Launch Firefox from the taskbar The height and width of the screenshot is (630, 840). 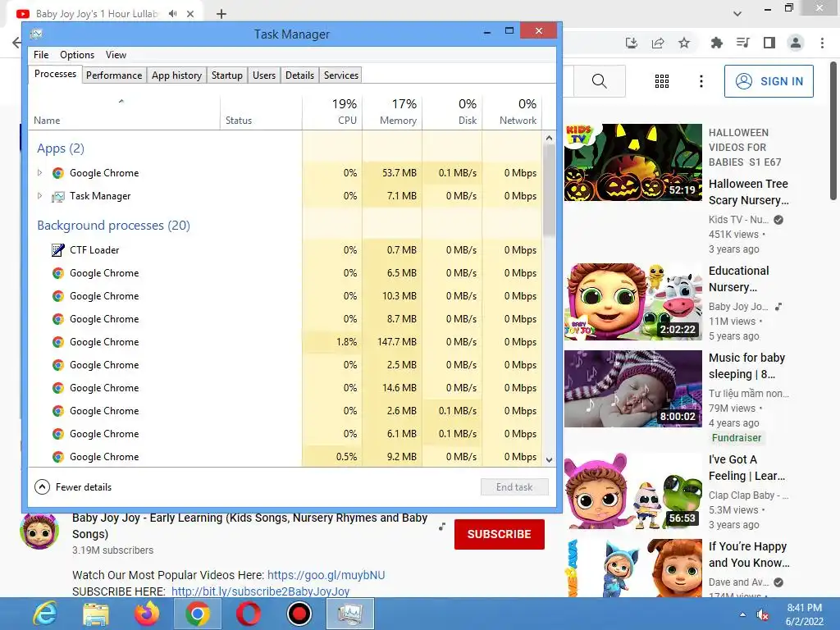click(x=147, y=614)
